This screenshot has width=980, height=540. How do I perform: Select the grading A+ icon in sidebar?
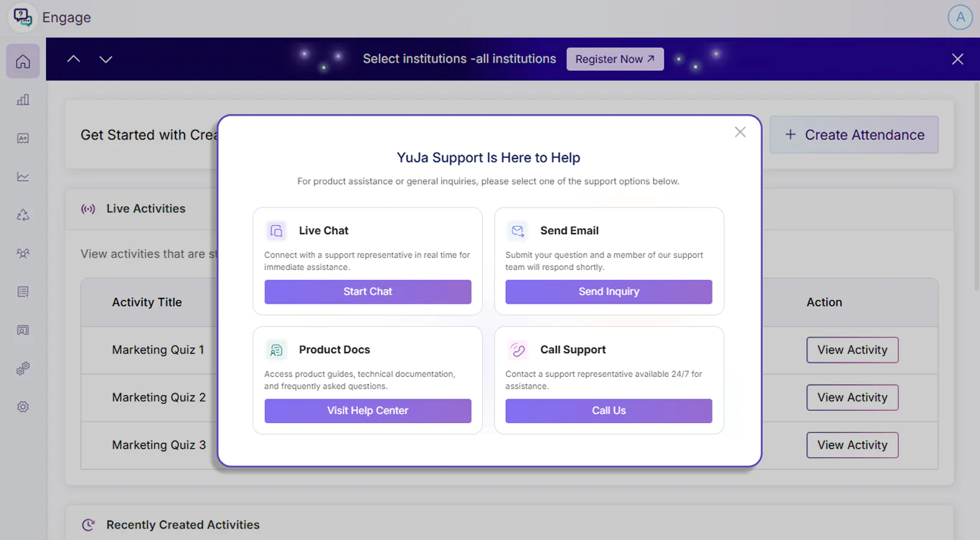click(x=22, y=138)
